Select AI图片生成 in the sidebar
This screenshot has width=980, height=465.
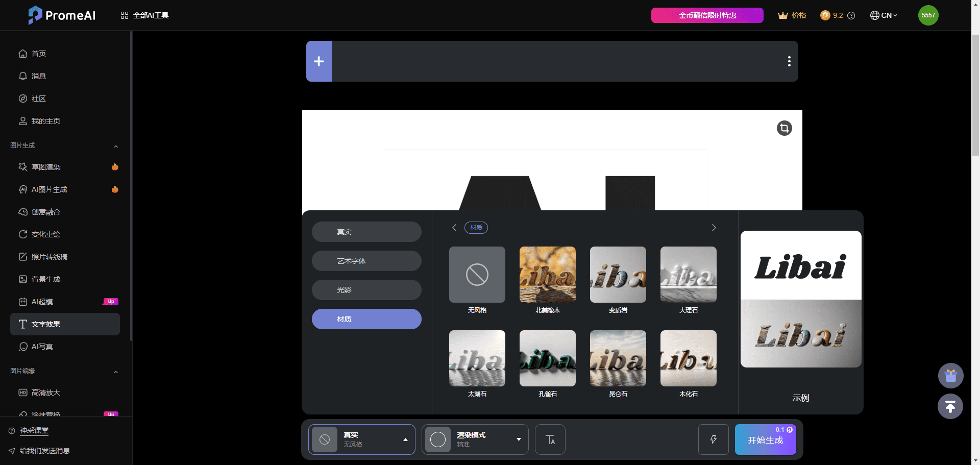coord(65,189)
